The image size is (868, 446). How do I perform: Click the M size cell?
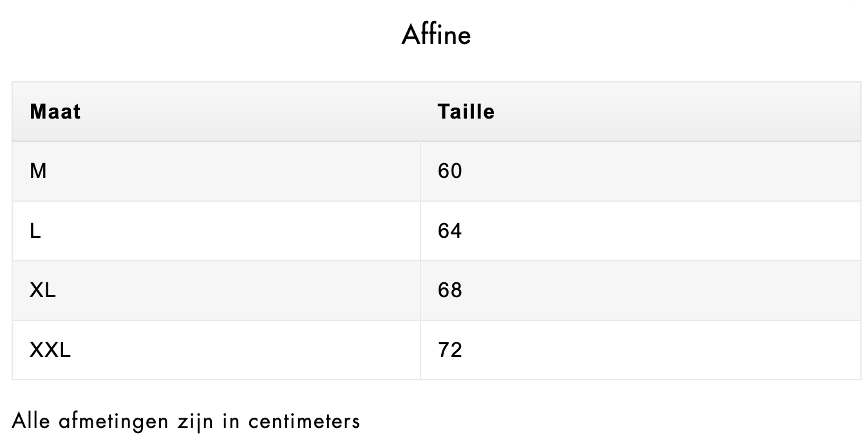[39, 171]
